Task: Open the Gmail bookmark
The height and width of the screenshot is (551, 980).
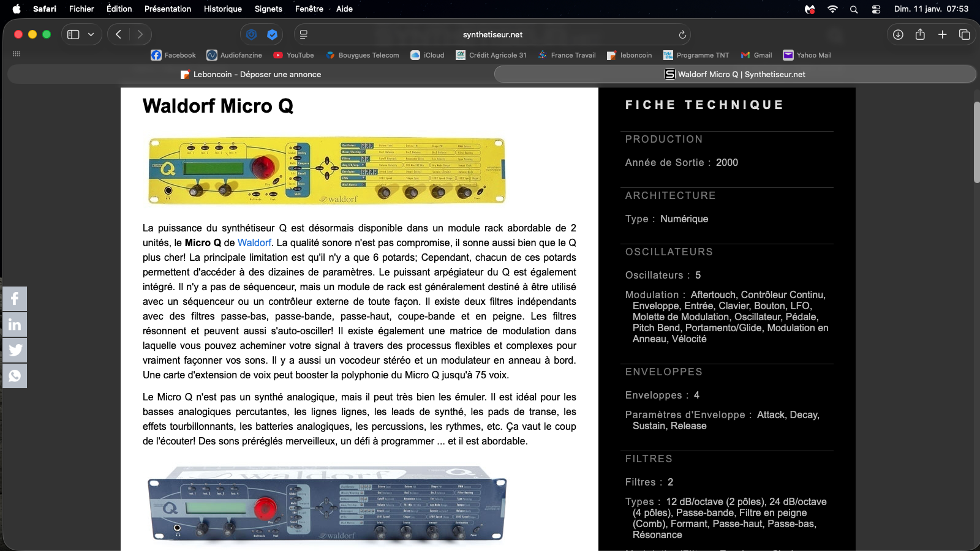Action: pyautogui.click(x=756, y=55)
